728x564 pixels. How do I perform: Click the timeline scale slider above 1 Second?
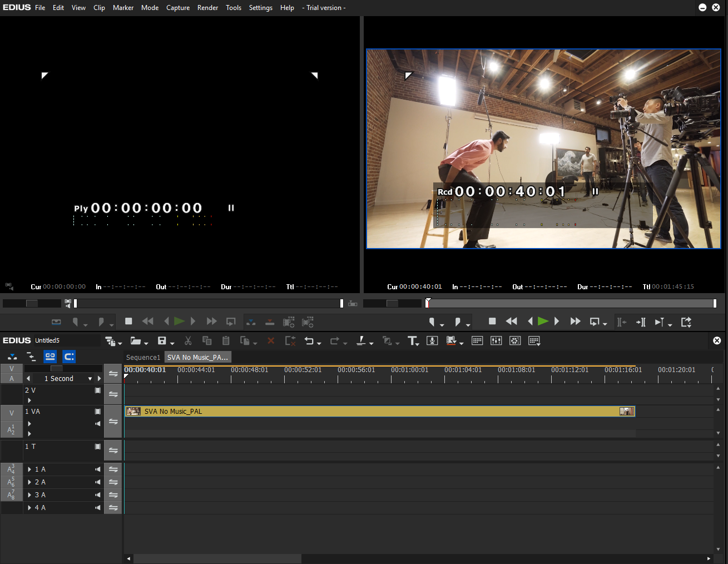point(57,368)
